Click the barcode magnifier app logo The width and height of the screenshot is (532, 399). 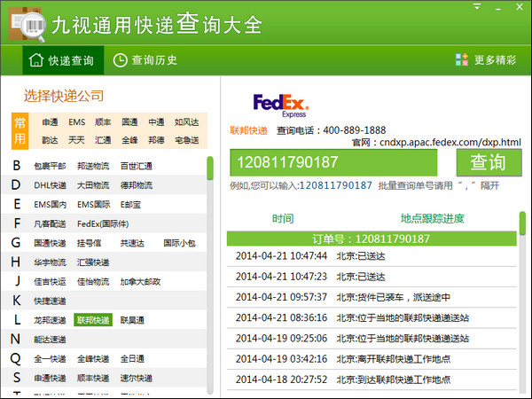tap(27, 25)
